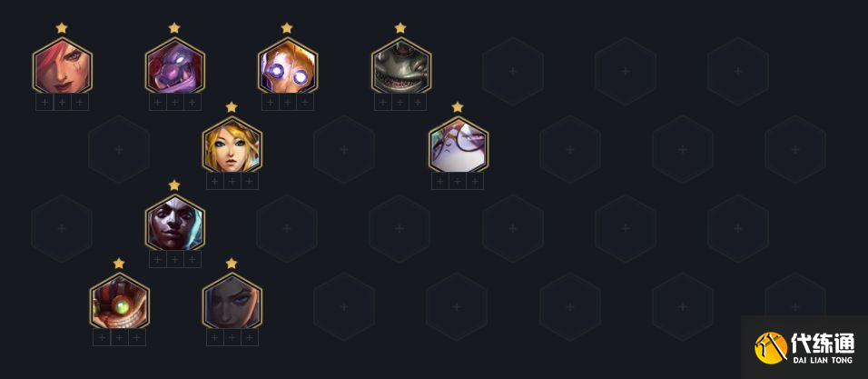
Task: Add first item under red-haired champion
Action: pyautogui.click(x=44, y=102)
